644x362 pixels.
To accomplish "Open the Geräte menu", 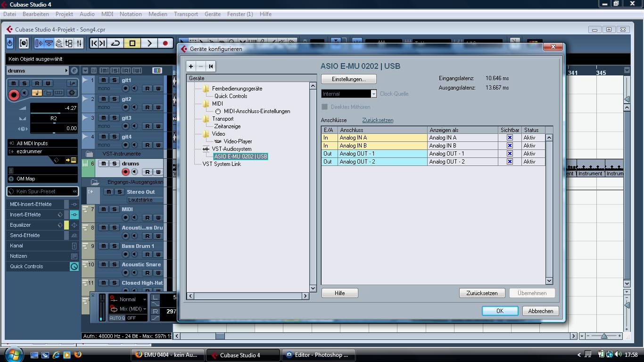I will click(213, 14).
